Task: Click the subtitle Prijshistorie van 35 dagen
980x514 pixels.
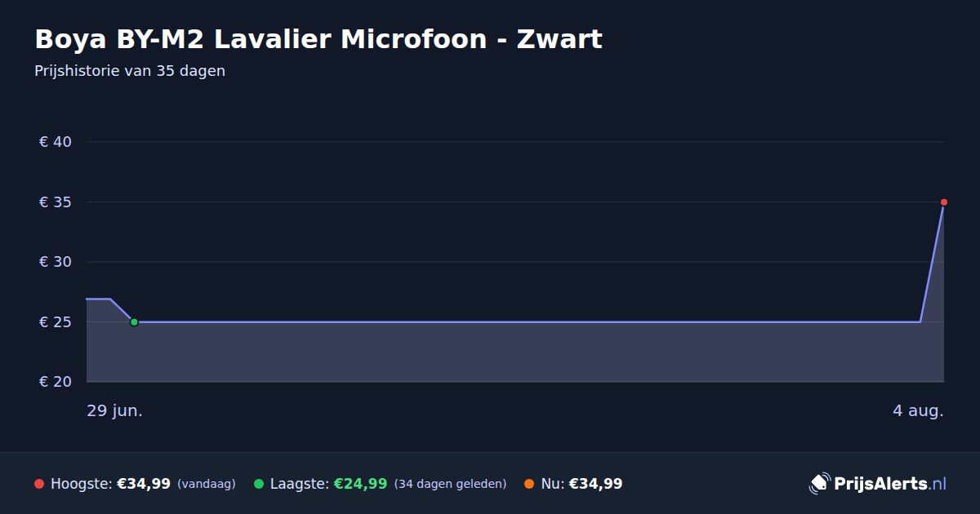Action: (x=130, y=71)
